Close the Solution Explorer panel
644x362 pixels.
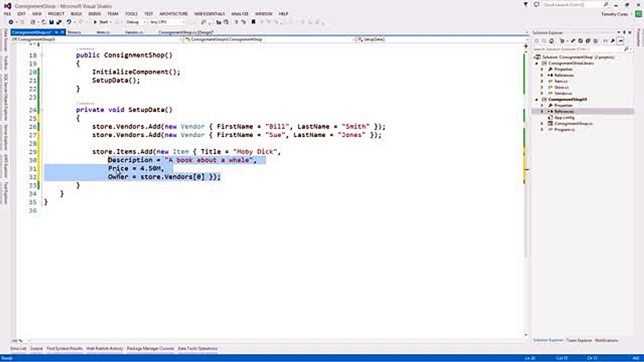point(630,33)
